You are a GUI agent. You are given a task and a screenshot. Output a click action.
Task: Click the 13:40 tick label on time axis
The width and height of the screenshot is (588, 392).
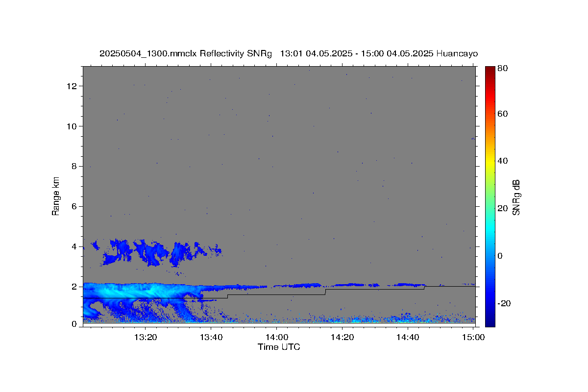point(211,337)
